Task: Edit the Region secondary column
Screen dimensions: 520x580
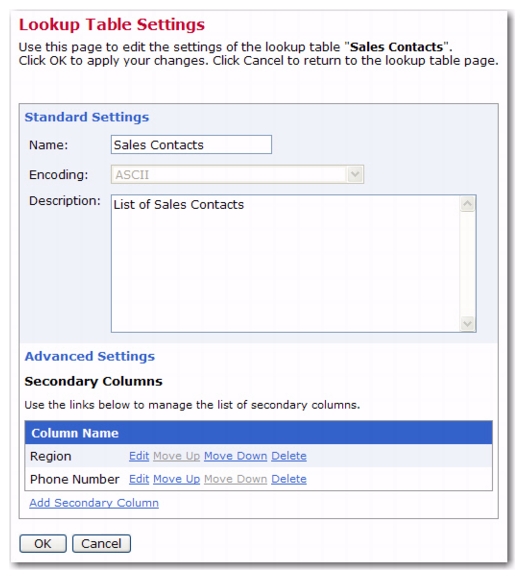Action: tap(139, 456)
